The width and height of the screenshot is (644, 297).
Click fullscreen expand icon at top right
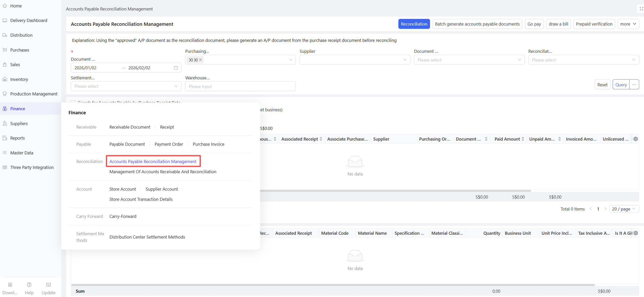point(641,9)
